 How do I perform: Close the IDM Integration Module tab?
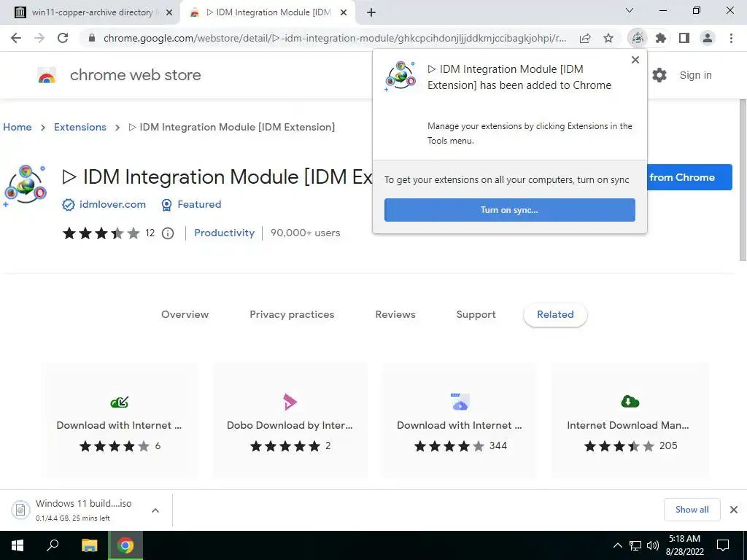point(344,13)
